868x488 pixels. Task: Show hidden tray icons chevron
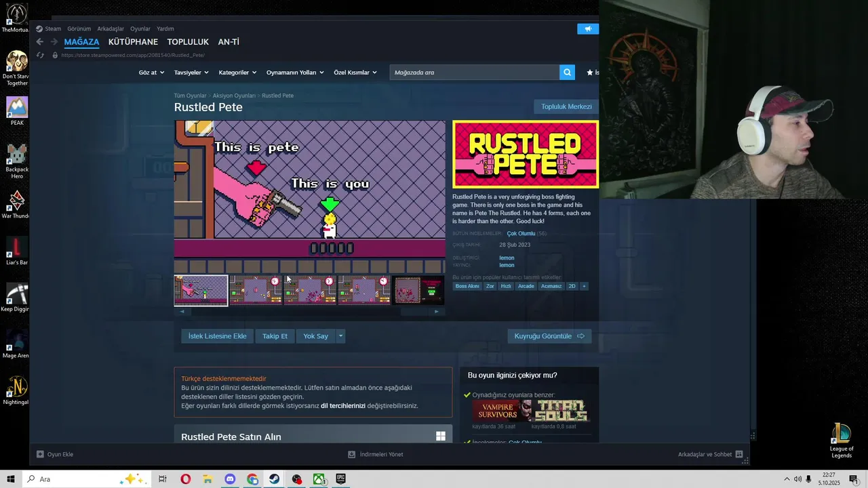(787, 479)
